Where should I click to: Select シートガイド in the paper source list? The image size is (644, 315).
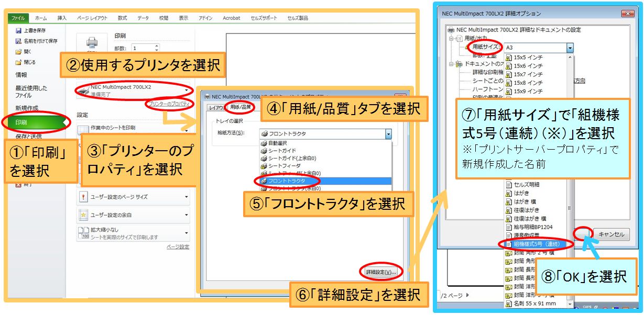(x=326, y=150)
